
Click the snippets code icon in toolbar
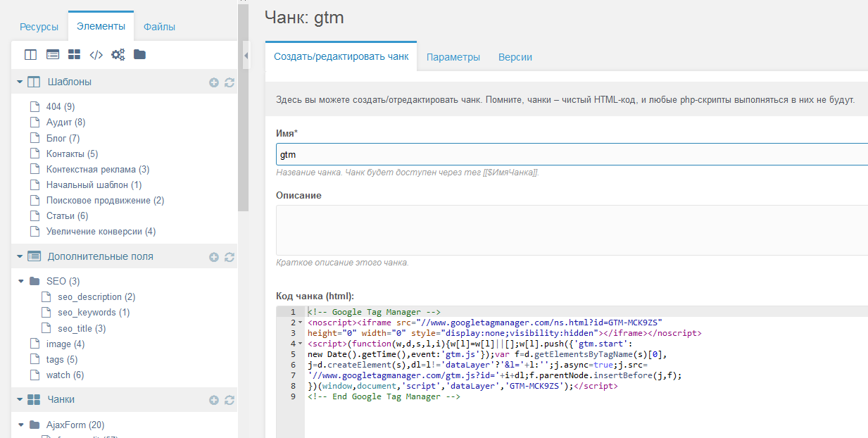pyautogui.click(x=96, y=54)
